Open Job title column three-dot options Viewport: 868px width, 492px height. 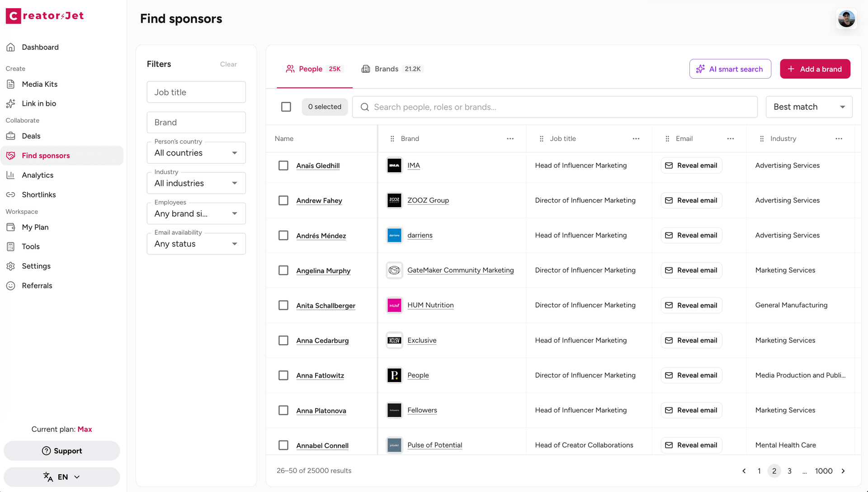636,139
